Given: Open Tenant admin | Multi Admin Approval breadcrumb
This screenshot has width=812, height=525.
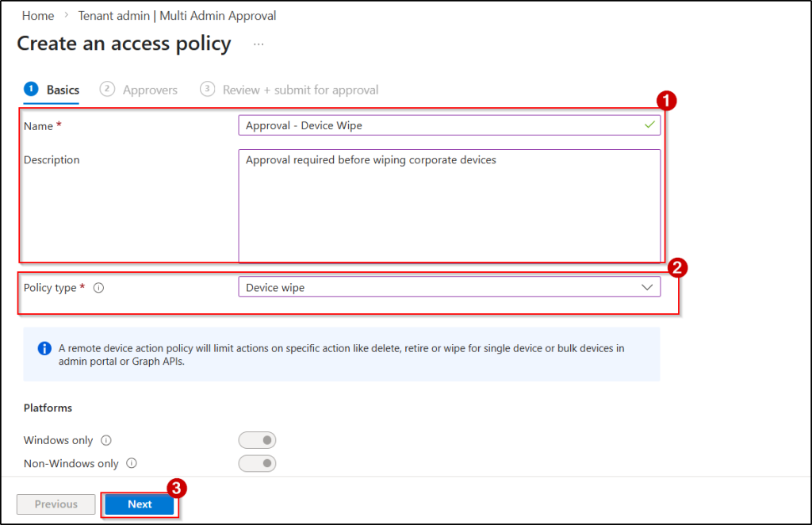Looking at the screenshot, I should (x=177, y=15).
